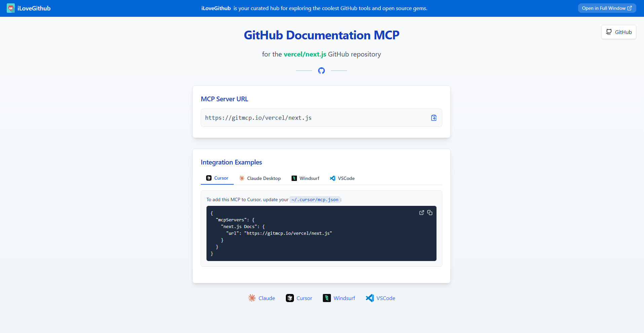Click the Integration Examples heading

pos(231,162)
